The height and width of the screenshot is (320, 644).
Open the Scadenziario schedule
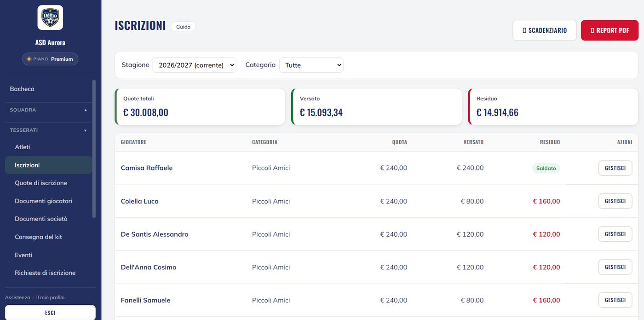[x=545, y=30]
